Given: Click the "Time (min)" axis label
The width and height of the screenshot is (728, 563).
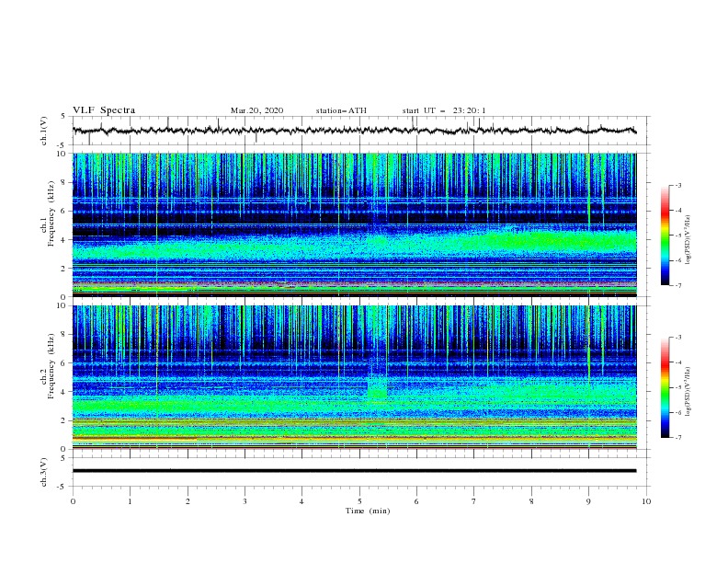Looking at the screenshot, I should [368, 511].
